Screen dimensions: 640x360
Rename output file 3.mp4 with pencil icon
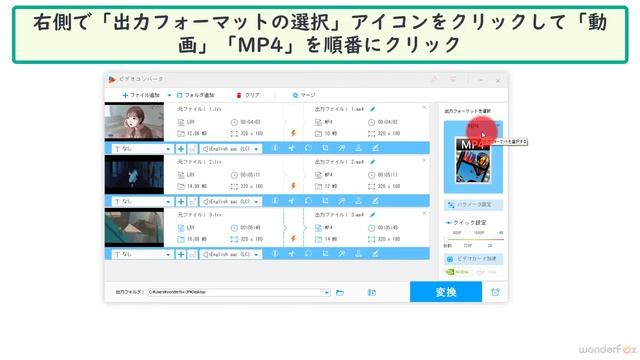tap(372, 215)
